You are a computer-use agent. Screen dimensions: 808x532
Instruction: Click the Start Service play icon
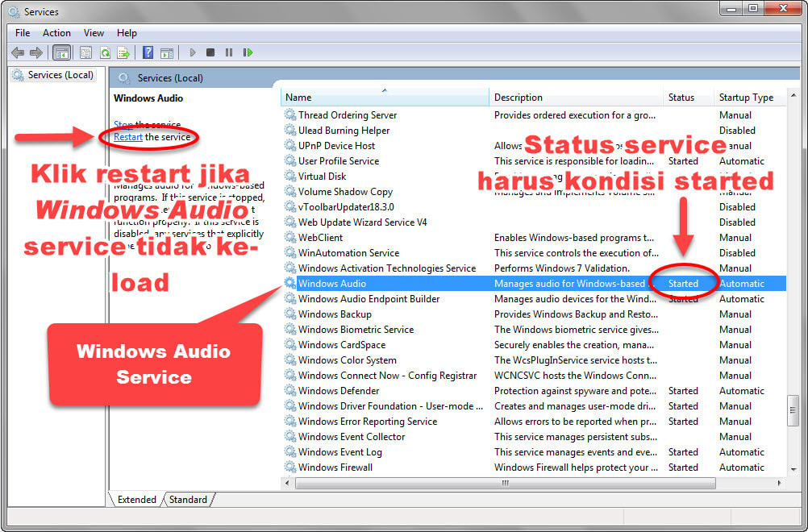(x=193, y=52)
